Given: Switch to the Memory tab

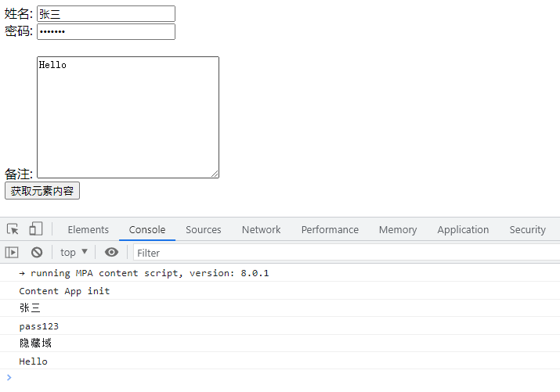Looking at the screenshot, I should tap(398, 229).
